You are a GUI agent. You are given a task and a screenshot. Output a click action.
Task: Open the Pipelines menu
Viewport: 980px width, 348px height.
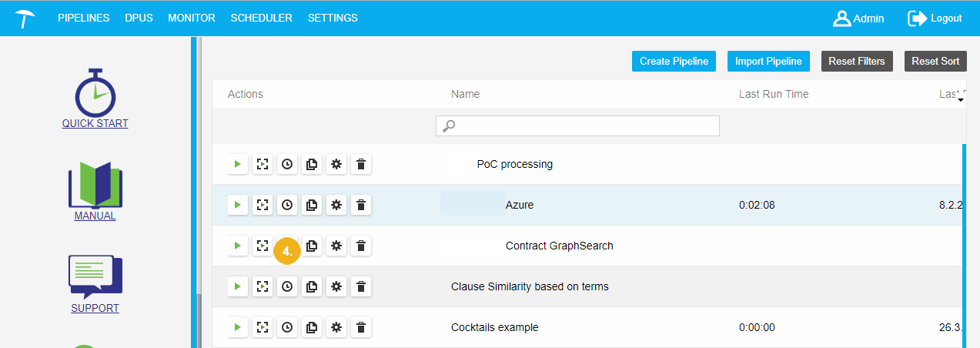(83, 18)
